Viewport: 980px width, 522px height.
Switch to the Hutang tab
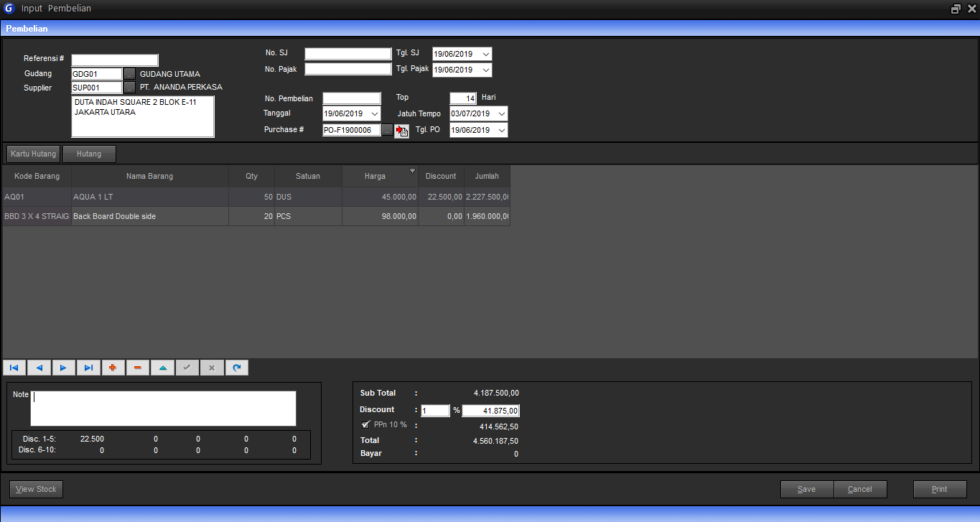[89, 154]
